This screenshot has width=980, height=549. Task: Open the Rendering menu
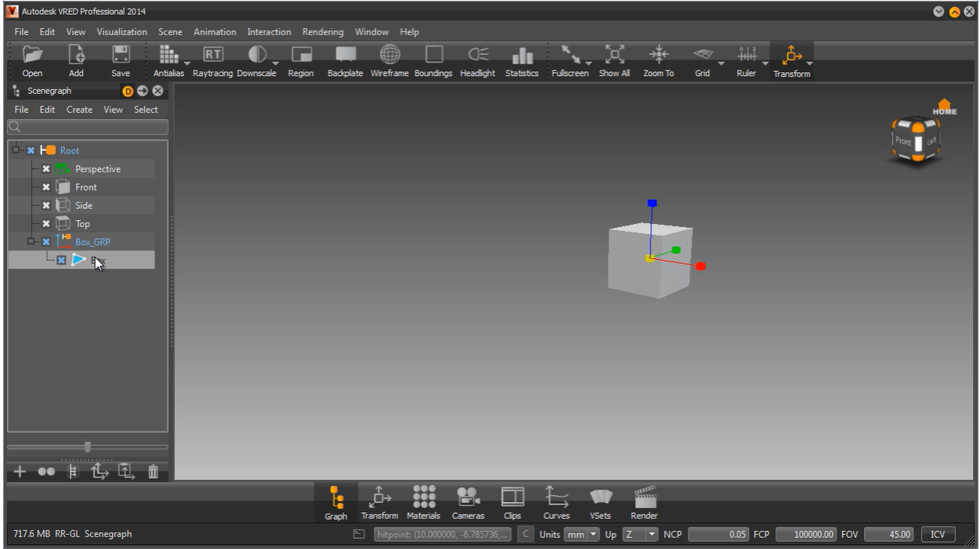[323, 32]
